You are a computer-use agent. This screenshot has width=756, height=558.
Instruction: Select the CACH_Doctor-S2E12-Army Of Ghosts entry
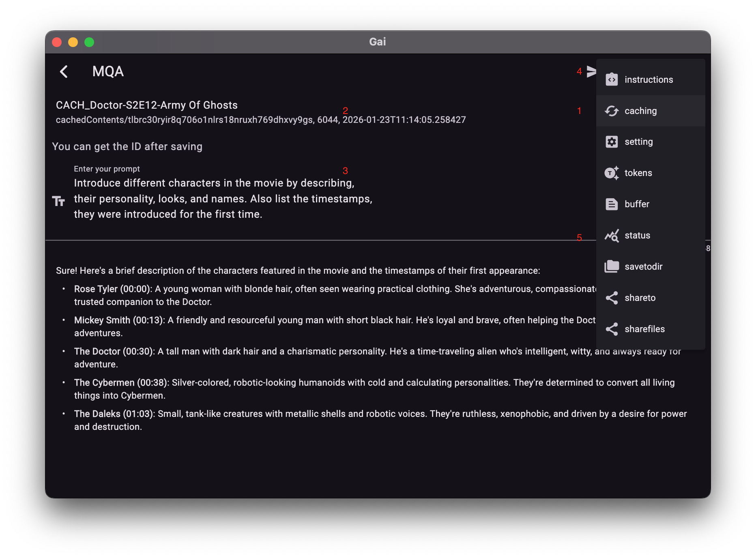(x=147, y=105)
